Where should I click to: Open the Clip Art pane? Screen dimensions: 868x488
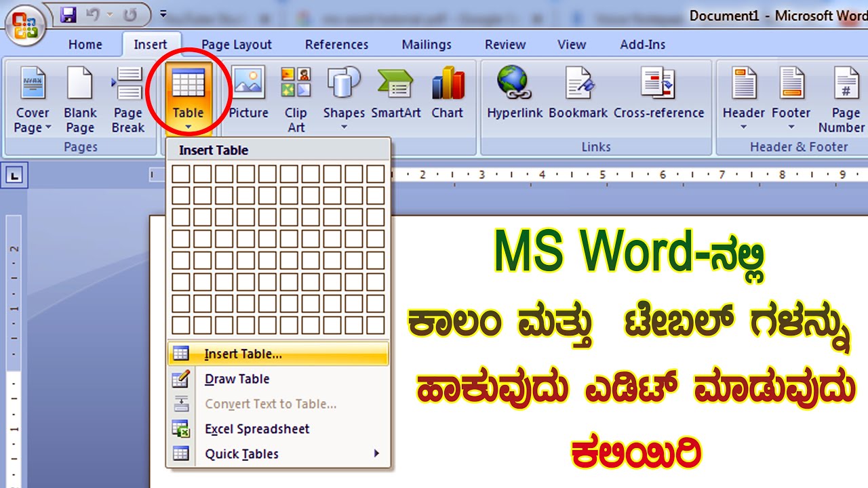296,99
